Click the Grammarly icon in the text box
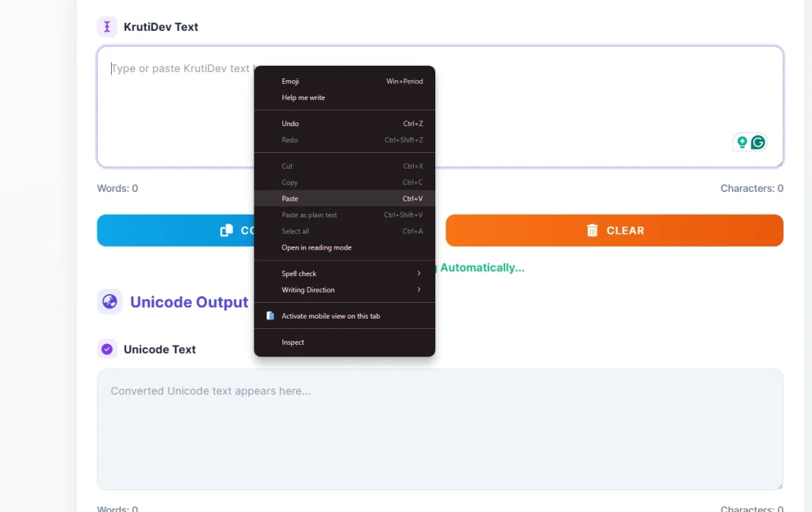This screenshot has height=512, width=812. [x=758, y=143]
